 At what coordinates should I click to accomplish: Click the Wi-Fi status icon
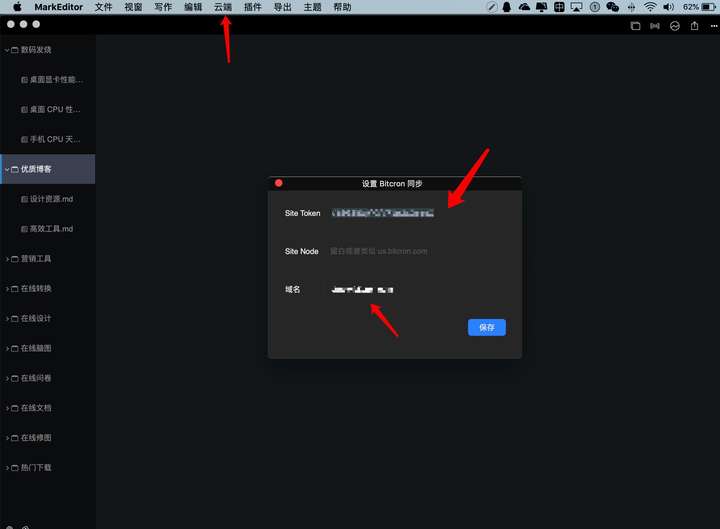pyautogui.click(x=650, y=7)
